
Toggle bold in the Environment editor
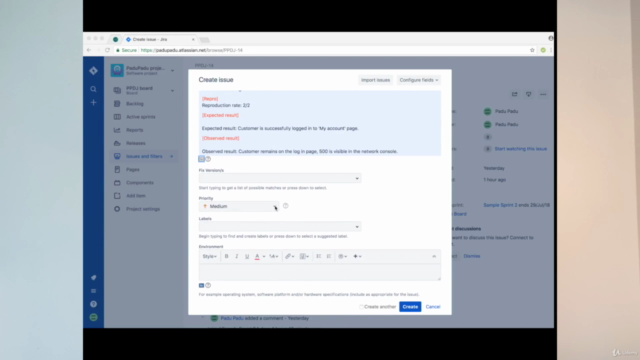227,256
